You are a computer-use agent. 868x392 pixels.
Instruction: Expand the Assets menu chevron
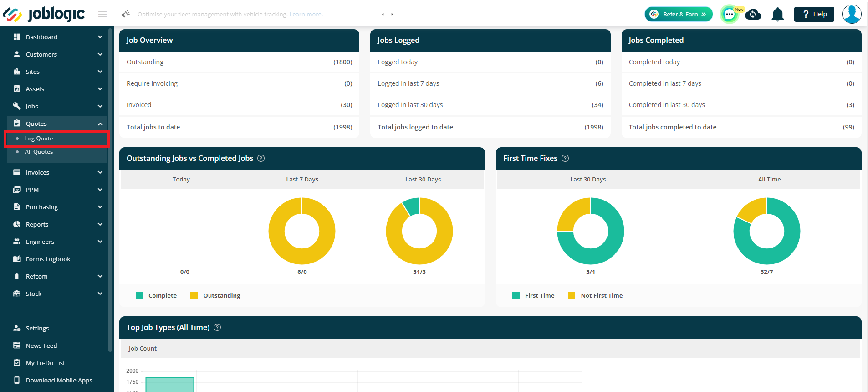coord(100,89)
